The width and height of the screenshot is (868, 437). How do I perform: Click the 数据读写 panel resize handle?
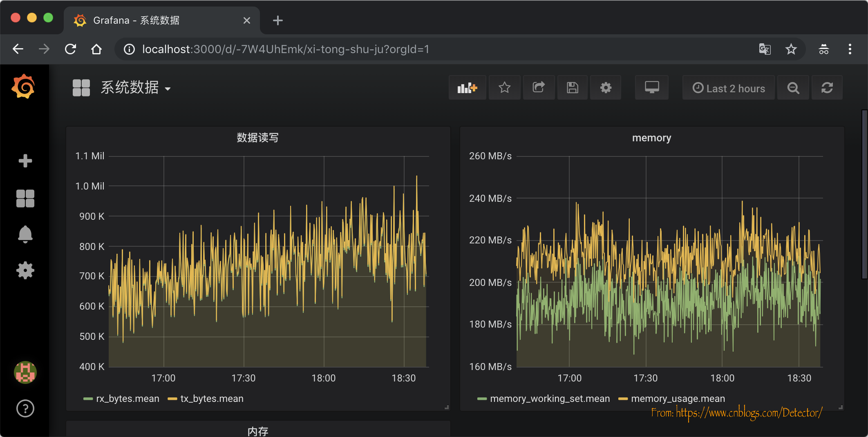447,407
